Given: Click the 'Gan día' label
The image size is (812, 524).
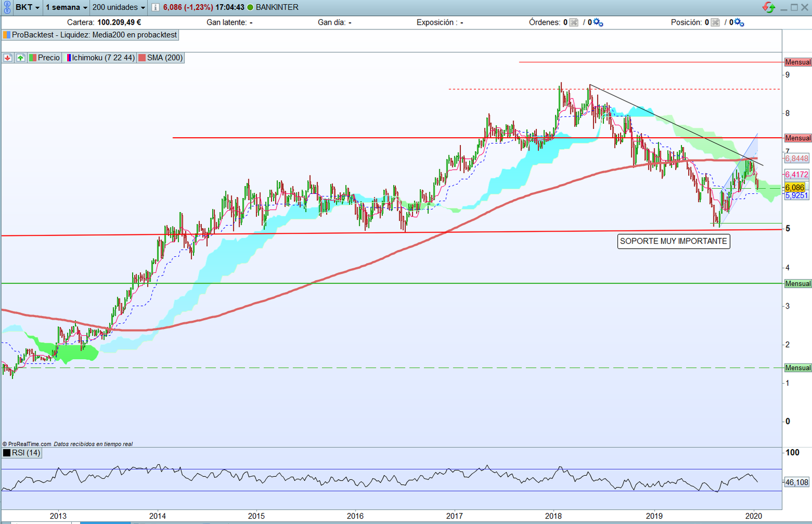Looking at the screenshot, I should tap(332, 23).
